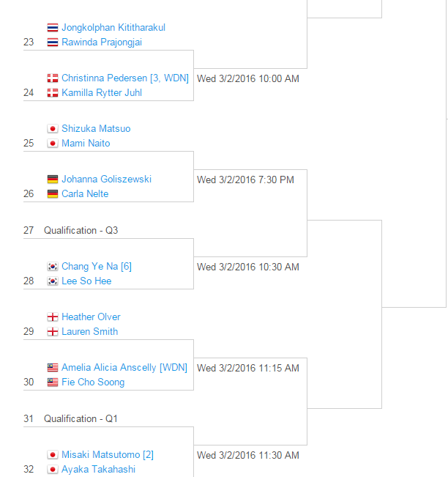
Task: View Lee So Hee player page
Action: click(86, 281)
